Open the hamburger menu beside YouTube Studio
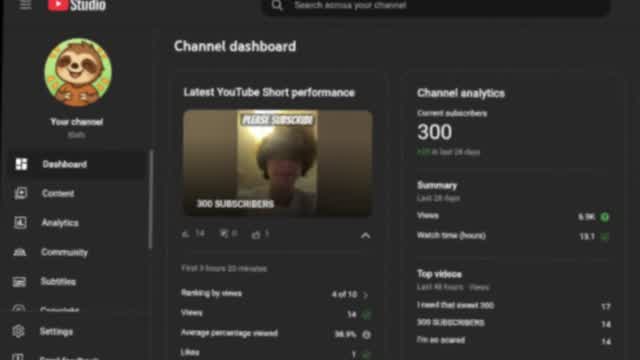The width and height of the screenshot is (640, 360). pyautogui.click(x=25, y=5)
